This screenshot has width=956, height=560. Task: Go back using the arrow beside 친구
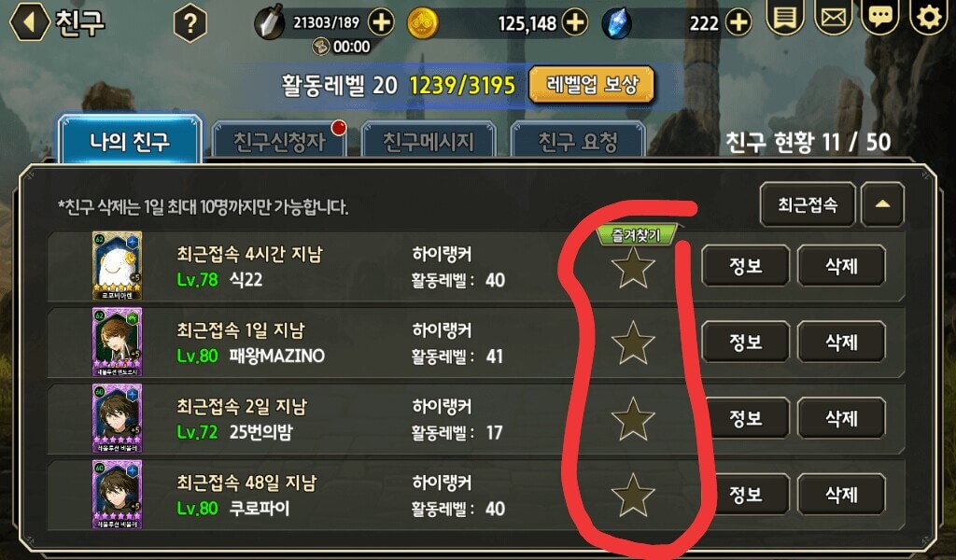[29, 21]
